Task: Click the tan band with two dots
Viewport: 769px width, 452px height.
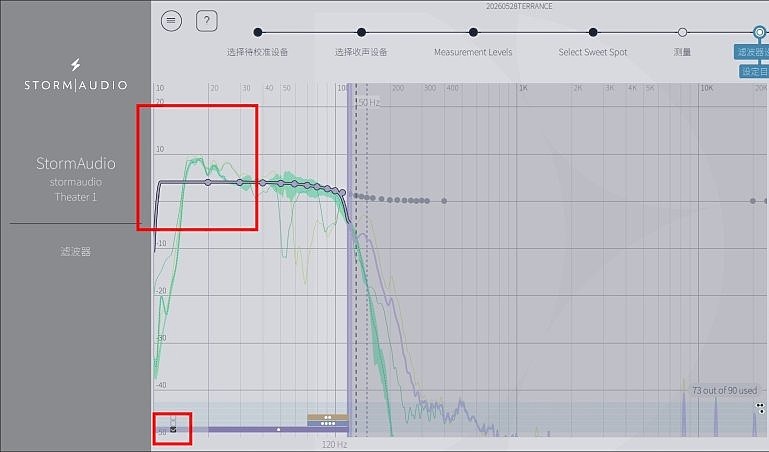Action: [x=328, y=417]
